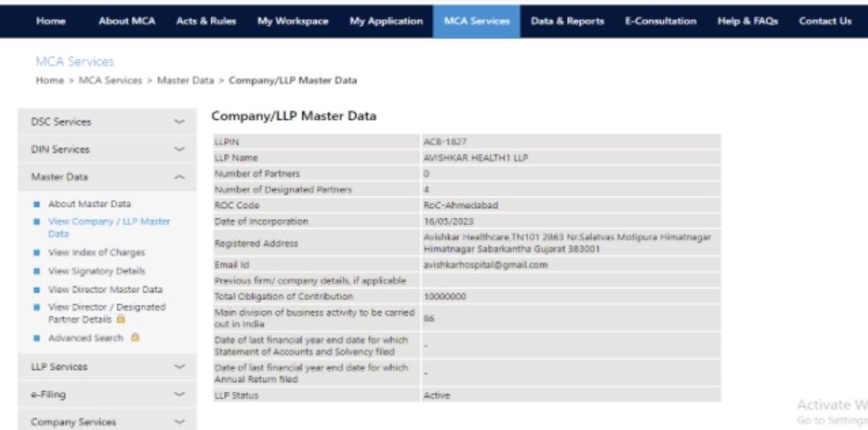Expand the DSC Services section

pos(107,121)
